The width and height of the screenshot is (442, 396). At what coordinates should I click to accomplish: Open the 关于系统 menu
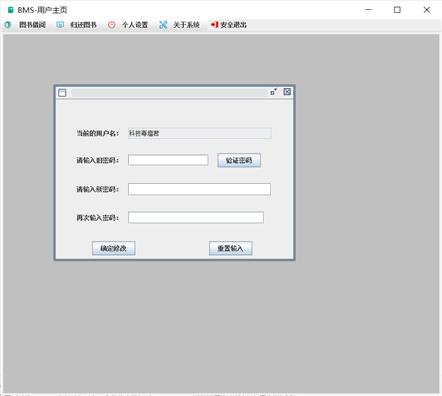click(186, 25)
